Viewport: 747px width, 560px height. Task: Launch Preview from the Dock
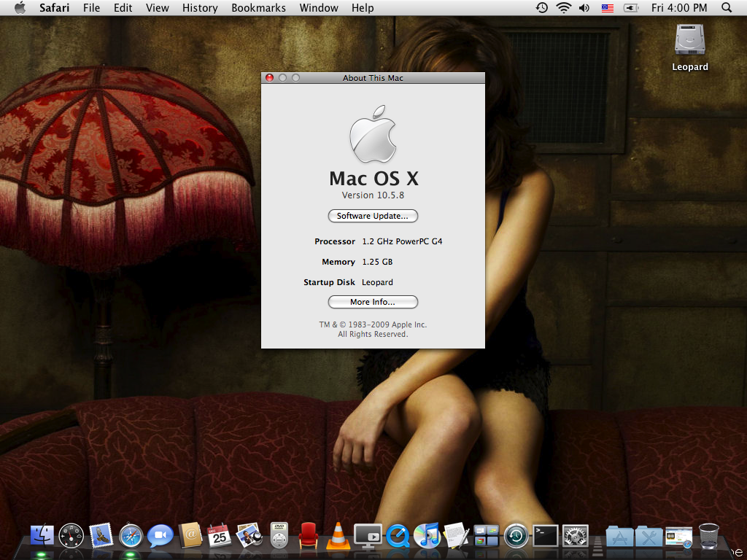coord(249,536)
